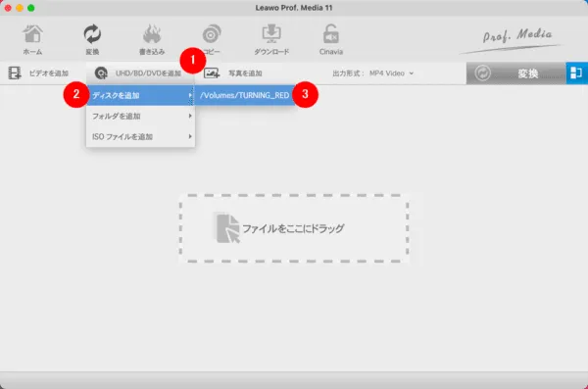Minimize the window using the yellow button
The height and width of the screenshot is (389, 588).
coord(20,8)
